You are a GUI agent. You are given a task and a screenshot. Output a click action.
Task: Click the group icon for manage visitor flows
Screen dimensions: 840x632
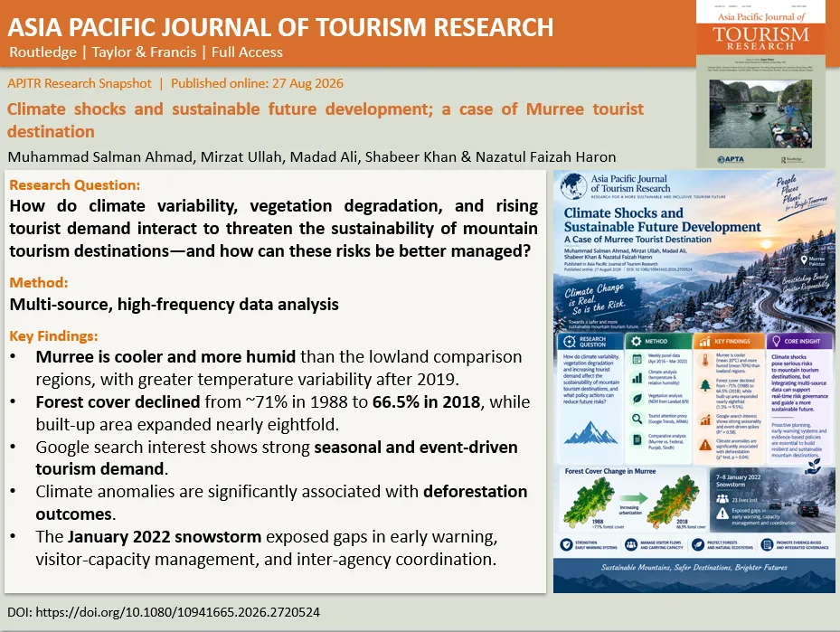(631, 544)
